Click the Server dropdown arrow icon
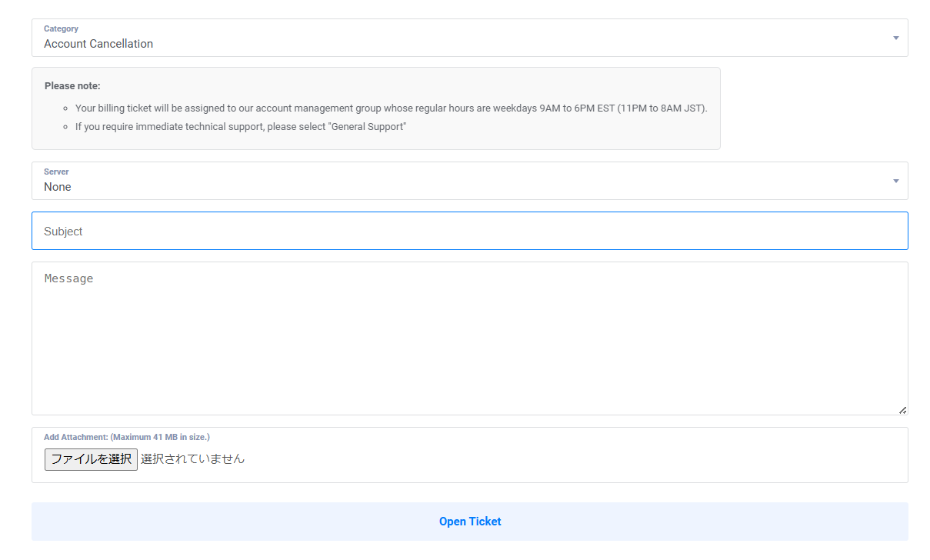The width and height of the screenshot is (930, 560). [895, 182]
